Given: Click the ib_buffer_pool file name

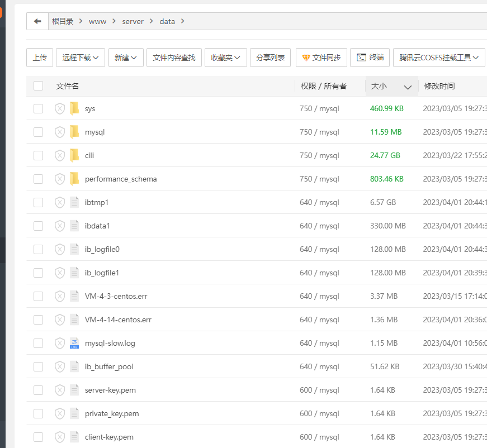Looking at the screenshot, I should tap(109, 366).
